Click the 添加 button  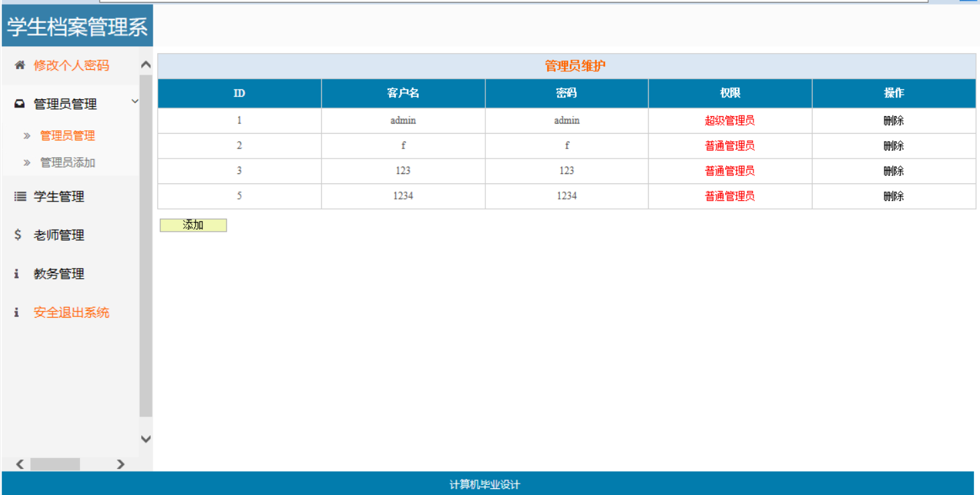pyautogui.click(x=193, y=225)
